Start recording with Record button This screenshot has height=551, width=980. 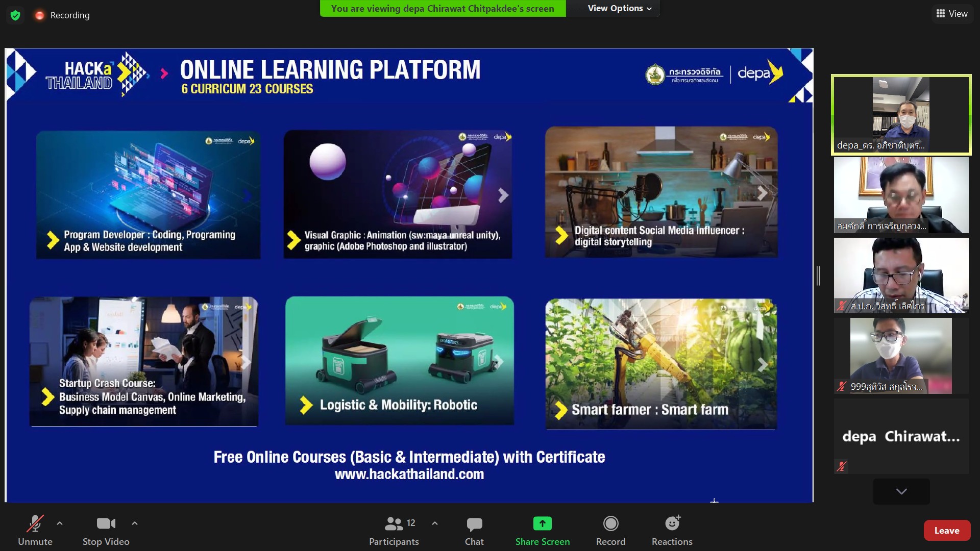point(610,531)
